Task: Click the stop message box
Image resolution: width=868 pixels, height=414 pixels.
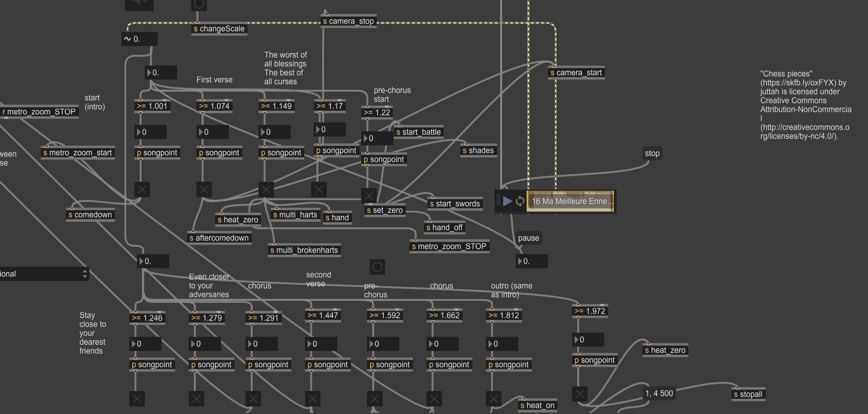Action: (652, 153)
